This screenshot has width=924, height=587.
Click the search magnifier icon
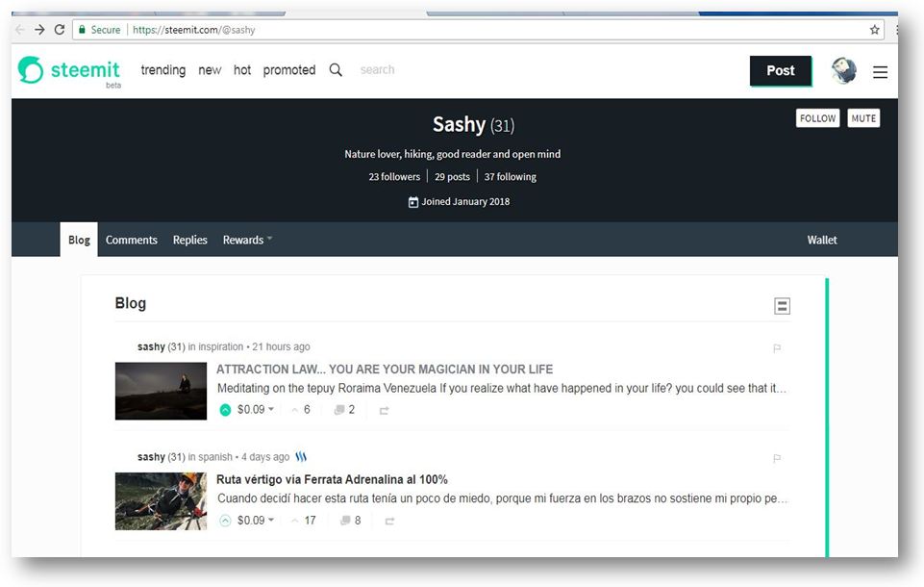(336, 70)
